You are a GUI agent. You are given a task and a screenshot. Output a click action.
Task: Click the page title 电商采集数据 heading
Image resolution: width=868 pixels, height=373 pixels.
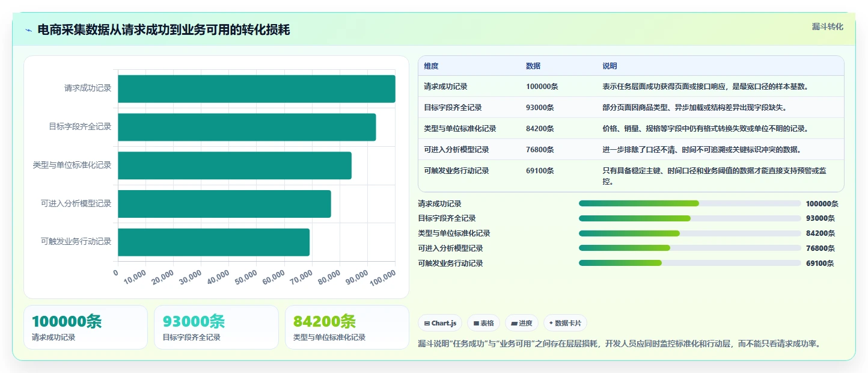click(164, 29)
